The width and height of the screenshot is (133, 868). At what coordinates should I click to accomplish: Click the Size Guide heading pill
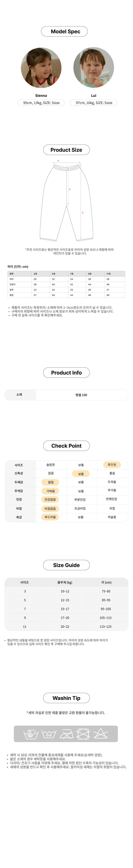click(x=66, y=565)
